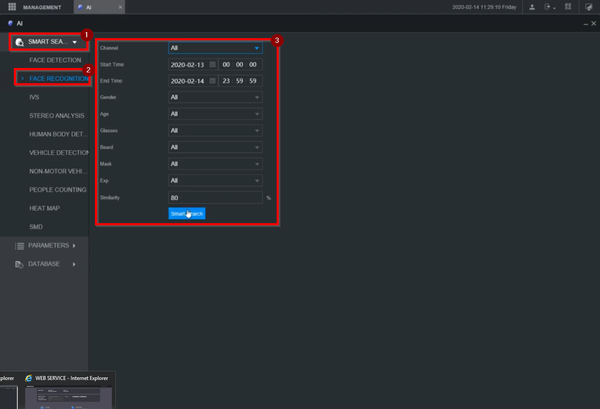This screenshot has height=409, width=600.
Task: Click the date and time in the top bar
Action: pyautogui.click(x=484, y=7)
